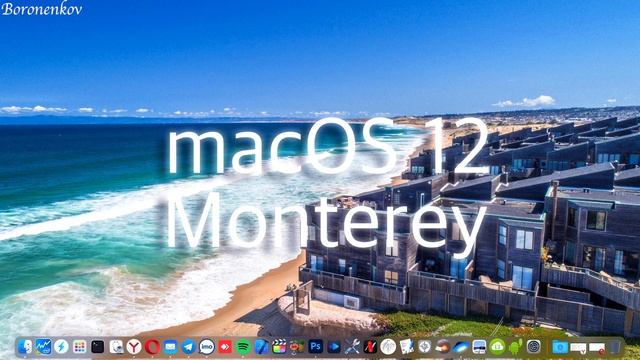Open the Trash in the Dock

pyautogui.click(x=615, y=347)
